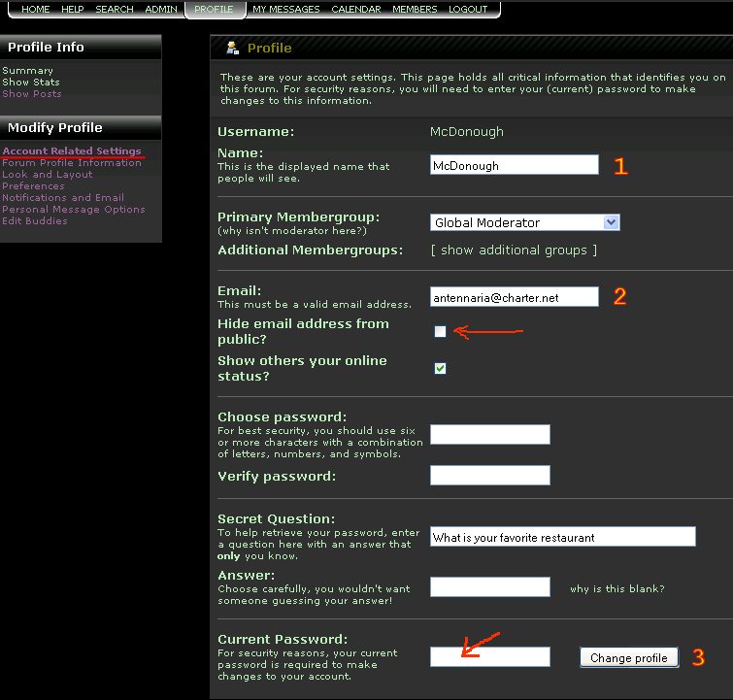Go to the MEMBERS menu
The height and width of the screenshot is (700, 733).
(x=415, y=9)
